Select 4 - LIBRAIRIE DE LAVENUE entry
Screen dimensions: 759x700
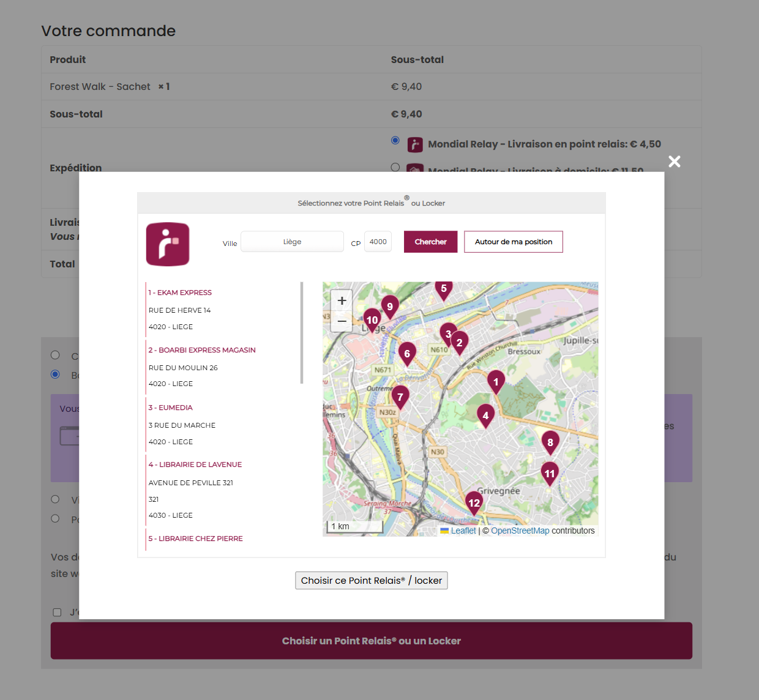[x=195, y=464]
